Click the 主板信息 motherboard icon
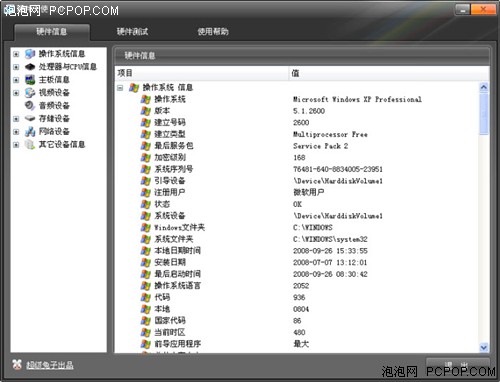This screenshot has width=500, height=382. (30, 80)
